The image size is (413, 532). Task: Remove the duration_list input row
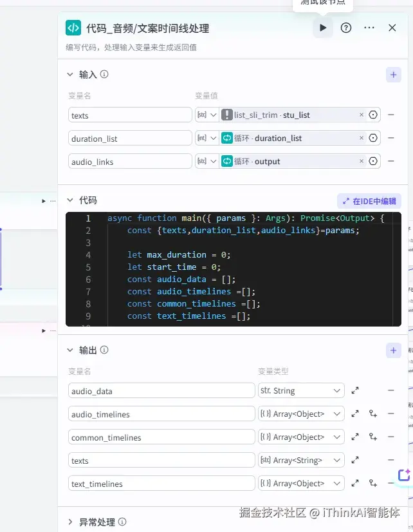pos(391,138)
